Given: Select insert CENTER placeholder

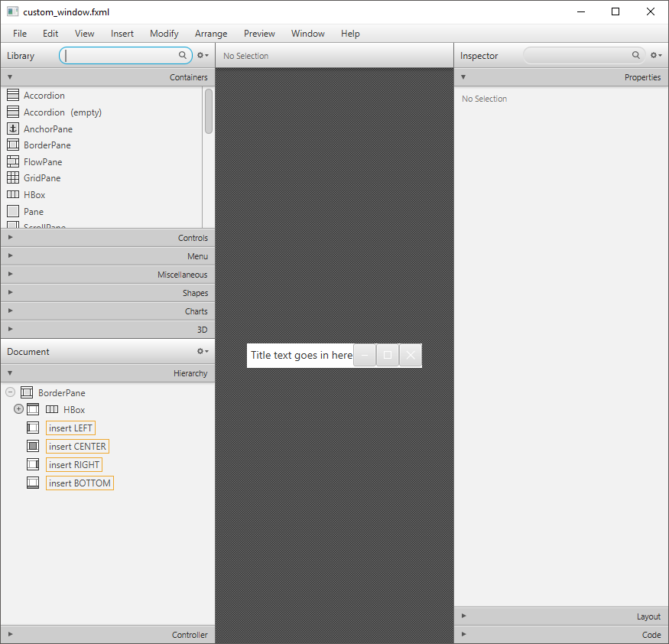Looking at the screenshot, I should coord(77,446).
